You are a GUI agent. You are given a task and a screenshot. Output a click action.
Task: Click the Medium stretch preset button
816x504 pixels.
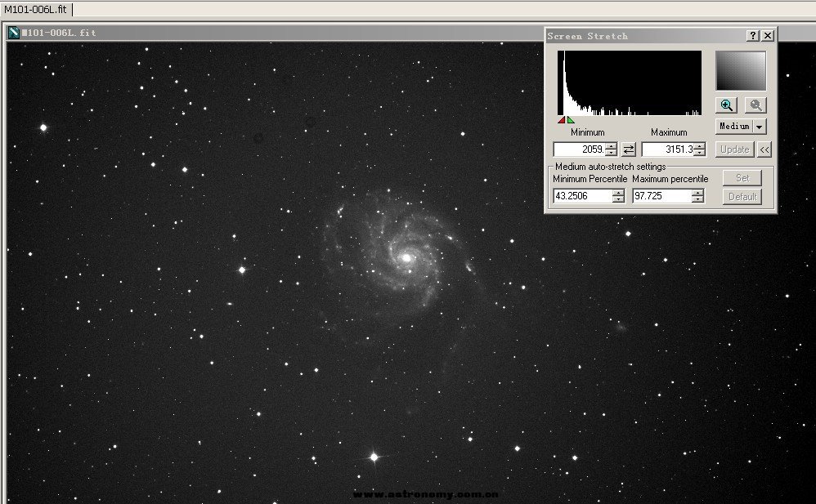coord(734,127)
